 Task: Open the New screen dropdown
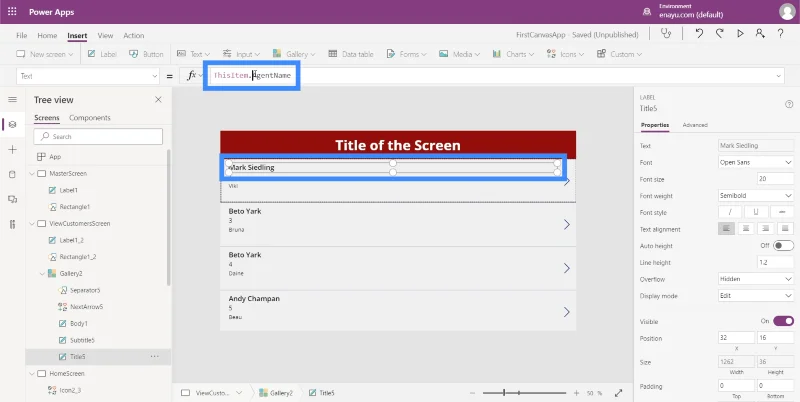(x=45, y=54)
